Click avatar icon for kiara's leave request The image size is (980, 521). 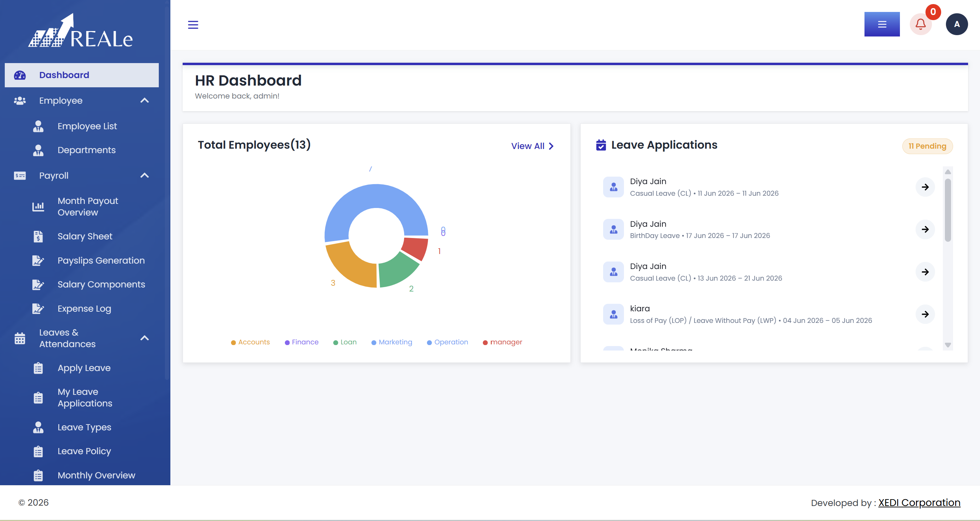pyautogui.click(x=613, y=314)
